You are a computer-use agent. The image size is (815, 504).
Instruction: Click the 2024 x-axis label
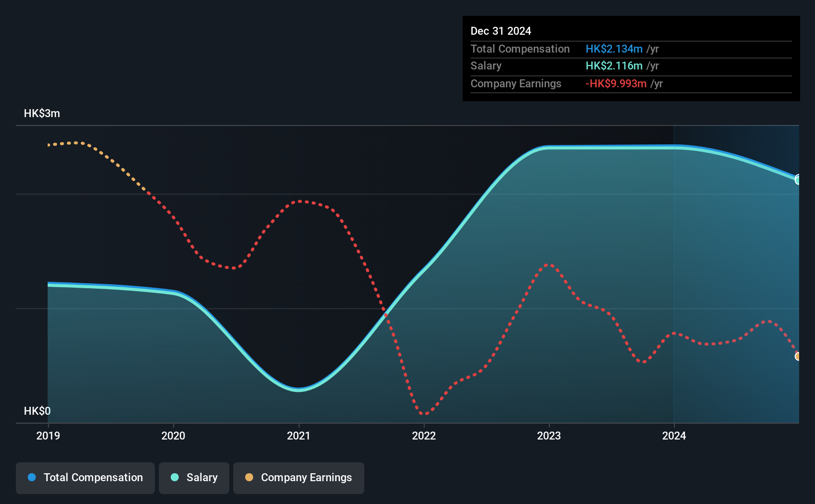(x=674, y=436)
